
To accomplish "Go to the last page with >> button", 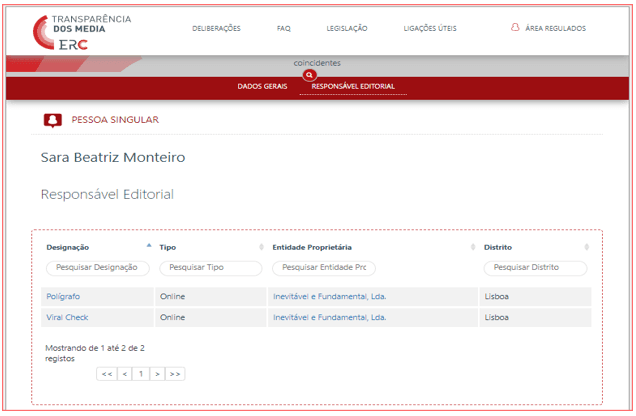I will point(175,374).
